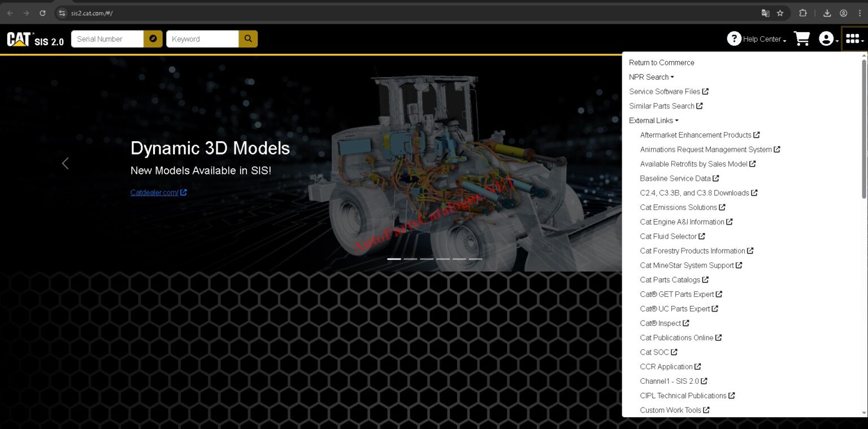Open the user account menu
Screen dimensions: 868x429
tap(827, 38)
